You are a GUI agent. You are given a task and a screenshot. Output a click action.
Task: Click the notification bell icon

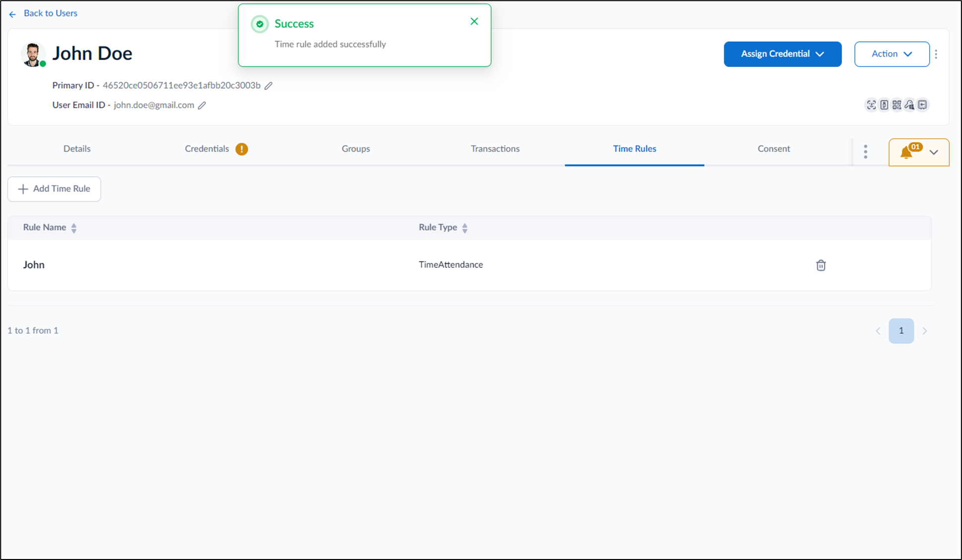907,152
